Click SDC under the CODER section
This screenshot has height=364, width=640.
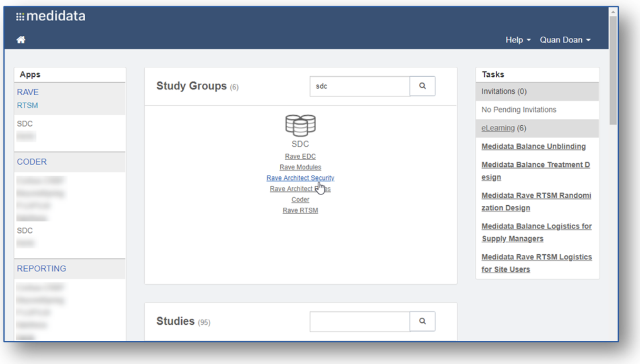click(25, 231)
